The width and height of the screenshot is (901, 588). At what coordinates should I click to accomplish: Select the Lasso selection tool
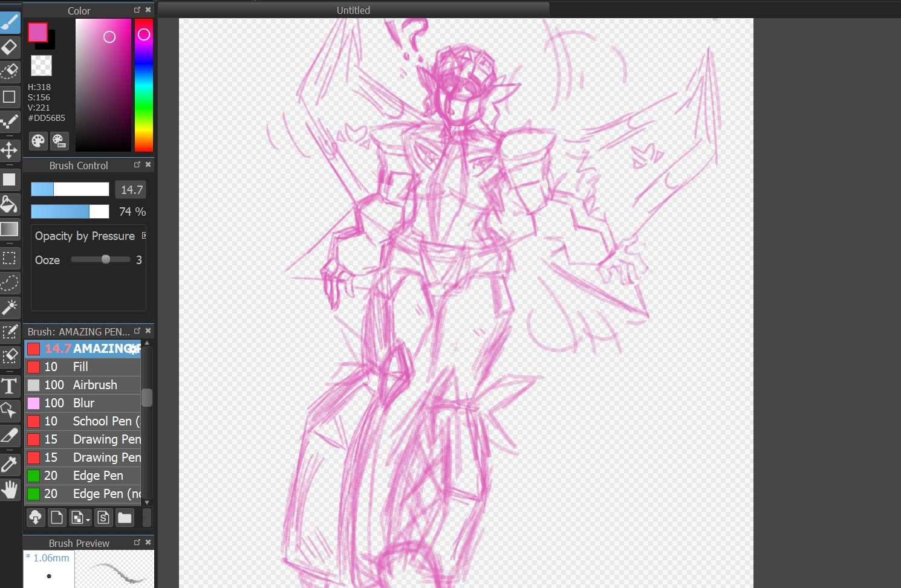[10, 283]
